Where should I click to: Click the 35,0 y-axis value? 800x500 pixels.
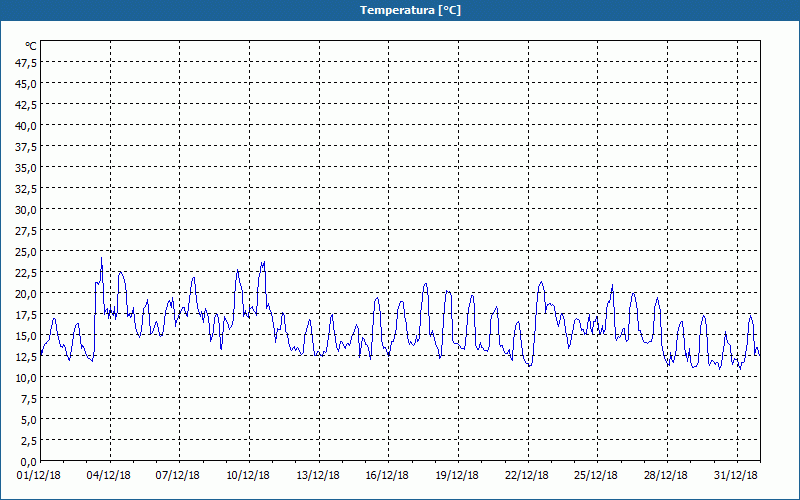tap(27, 167)
